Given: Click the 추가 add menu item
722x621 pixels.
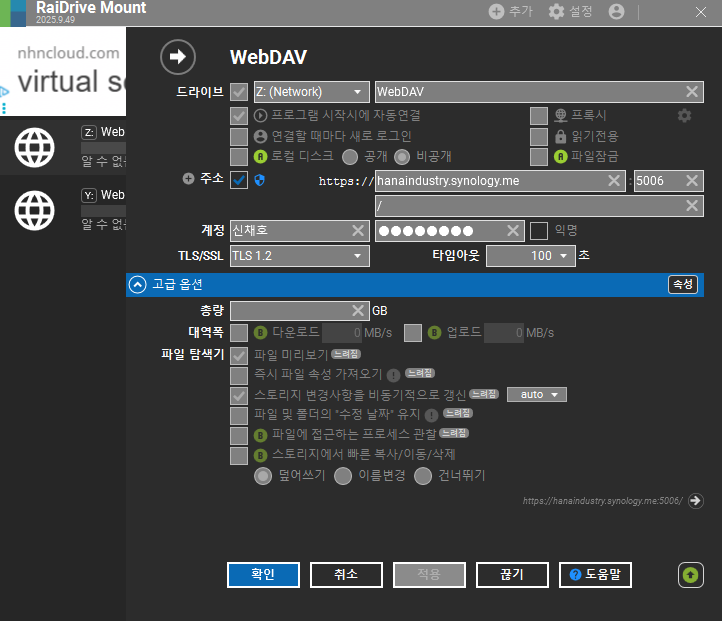Looking at the screenshot, I should point(511,12).
